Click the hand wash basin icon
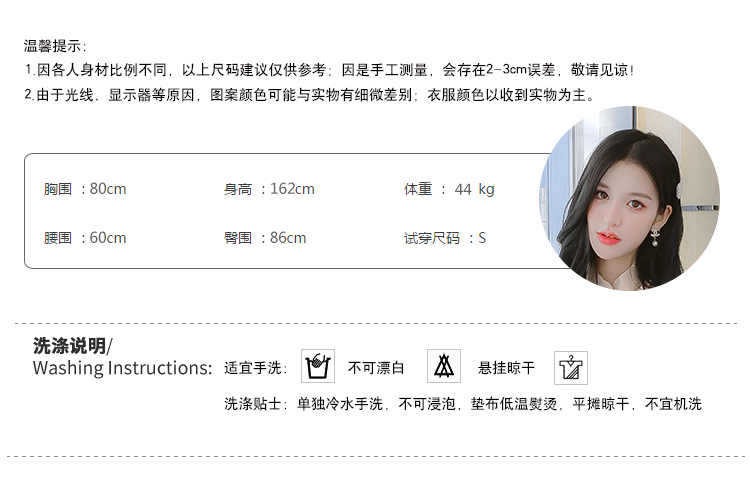The height and width of the screenshot is (479, 750). click(318, 366)
